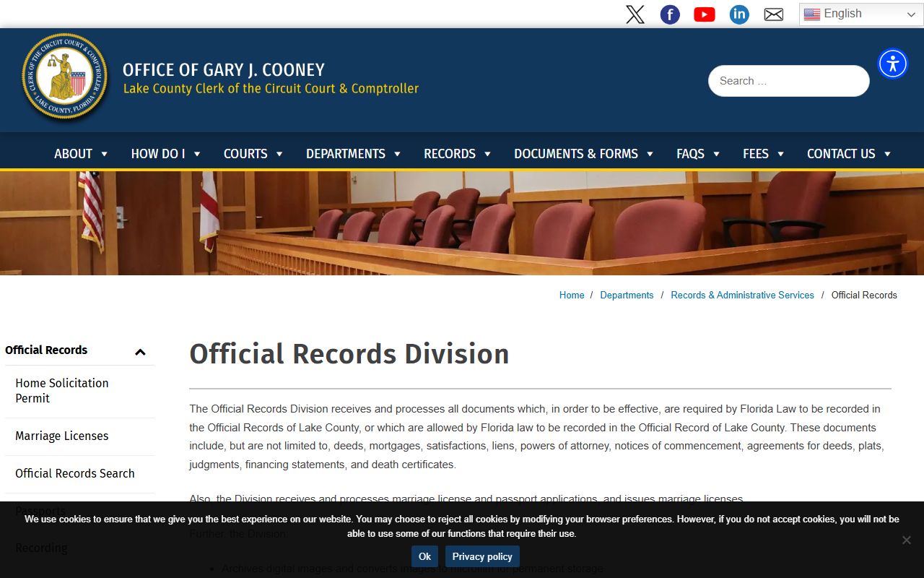Open the English language dropdown
This screenshot has height=578, width=924.
tap(861, 14)
